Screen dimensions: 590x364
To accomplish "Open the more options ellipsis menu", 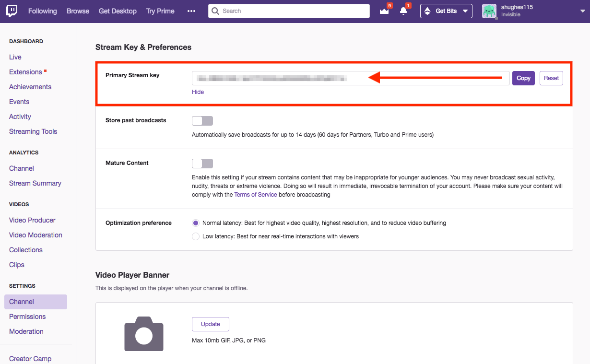I will click(x=191, y=11).
